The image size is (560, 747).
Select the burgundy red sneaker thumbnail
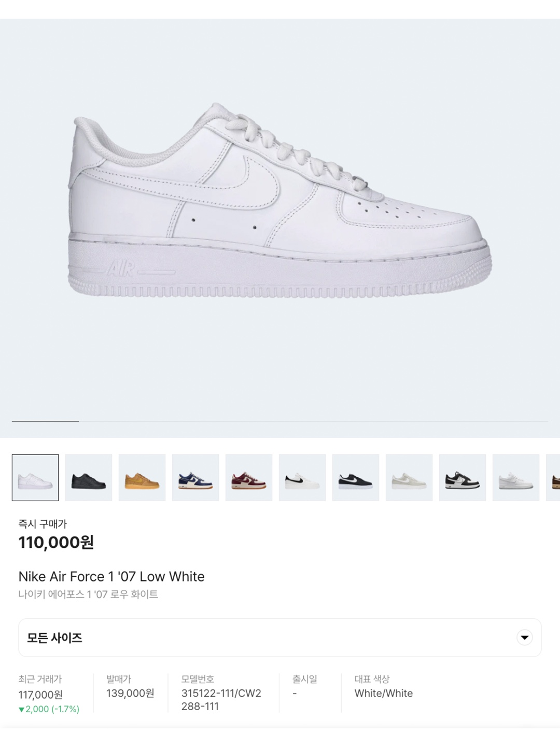[249, 477]
